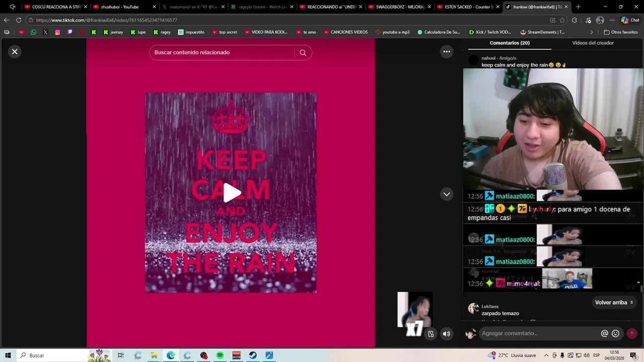Open browser settings three-dots menu
644x362 pixels.
point(612,20)
